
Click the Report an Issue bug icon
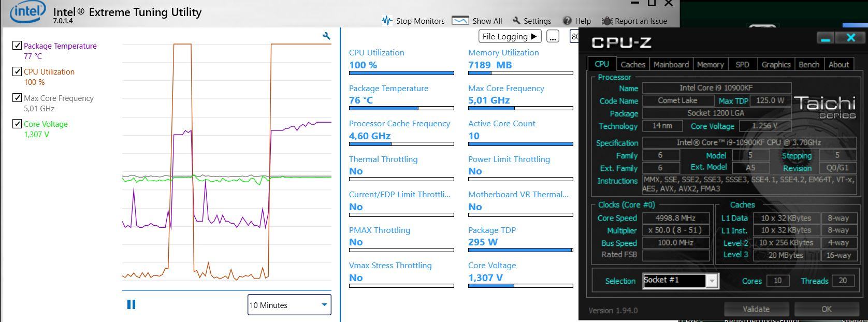click(607, 21)
